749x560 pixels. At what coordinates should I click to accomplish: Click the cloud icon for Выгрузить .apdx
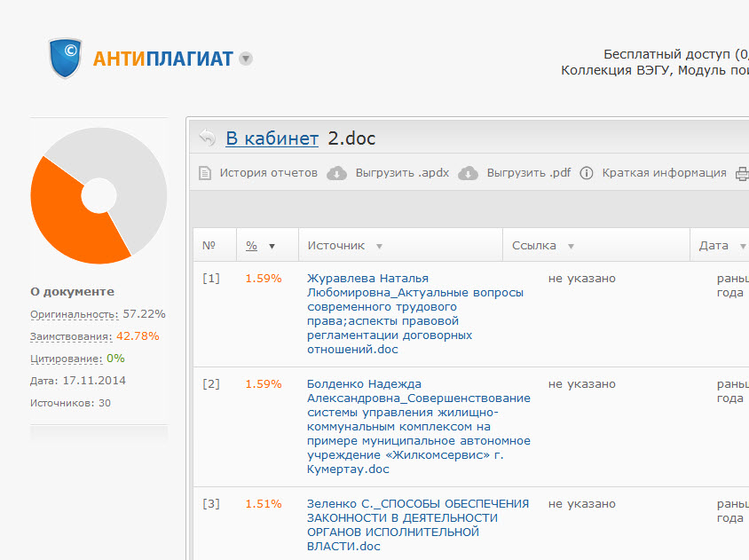click(336, 173)
